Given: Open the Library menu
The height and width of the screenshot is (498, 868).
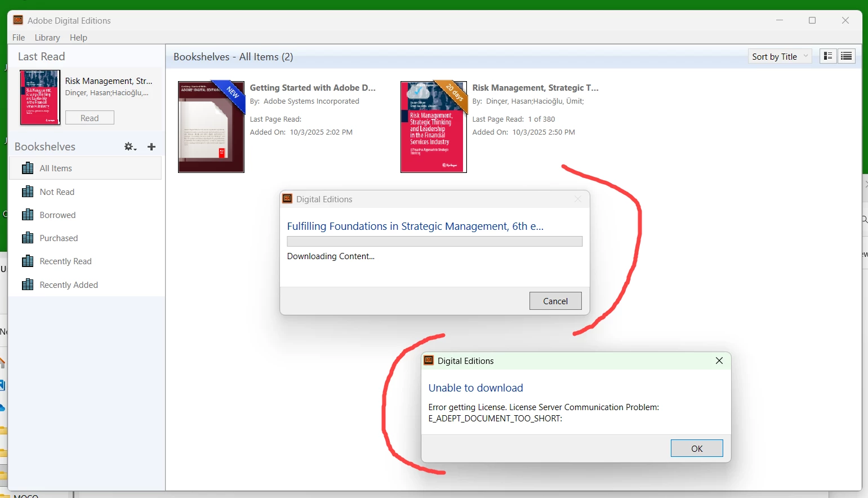Looking at the screenshot, I should point(47,38).
